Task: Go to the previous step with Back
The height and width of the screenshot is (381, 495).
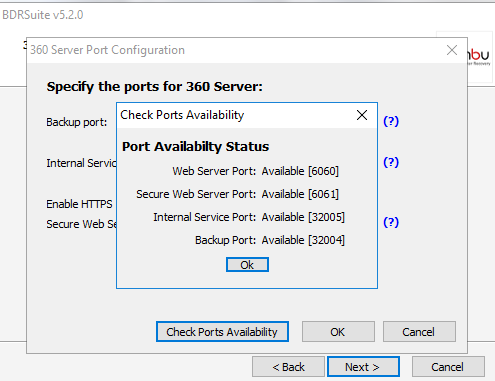Action: 288,367
